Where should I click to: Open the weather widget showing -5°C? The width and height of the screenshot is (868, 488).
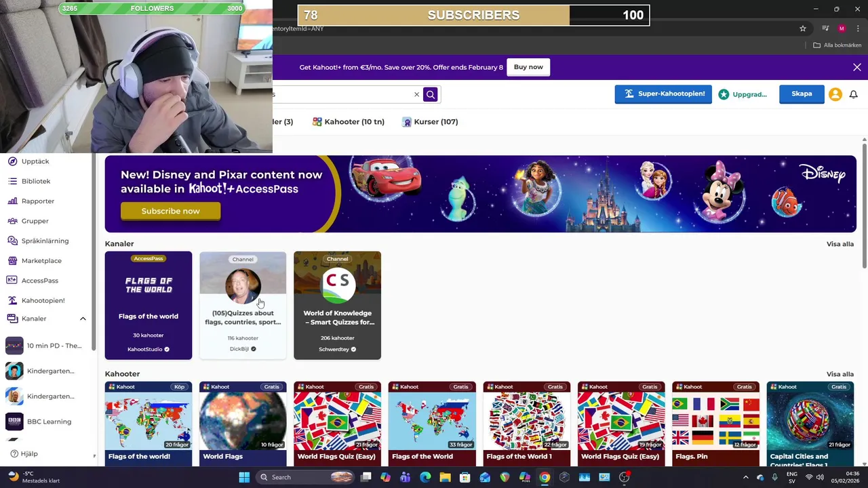[x=33, y=477]
